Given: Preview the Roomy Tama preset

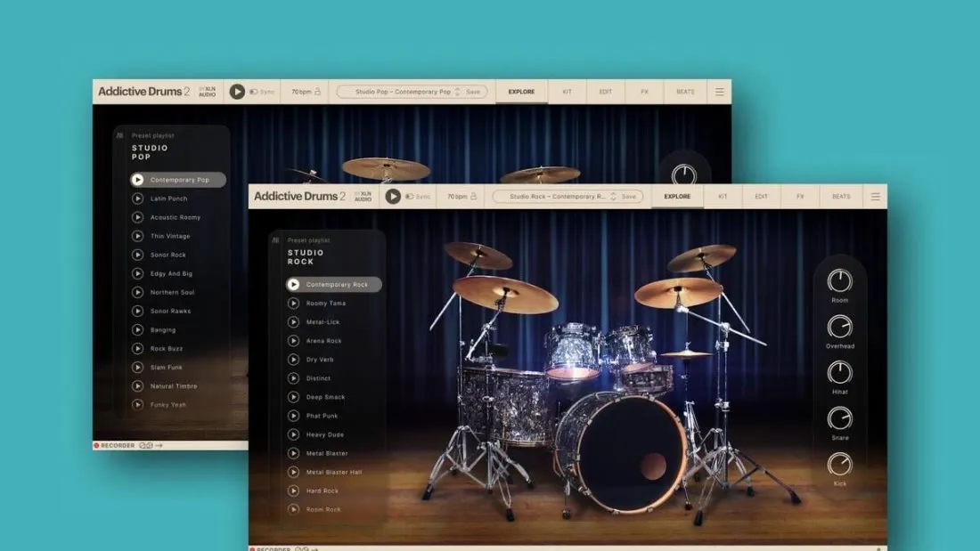Looking at the screenshot, I should 293,303.
